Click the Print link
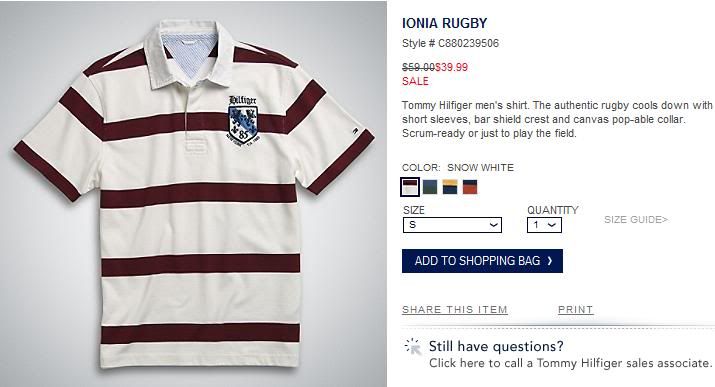Image resolution: width=715 pixels, height=387 pixels. click(x=575, y=310)
